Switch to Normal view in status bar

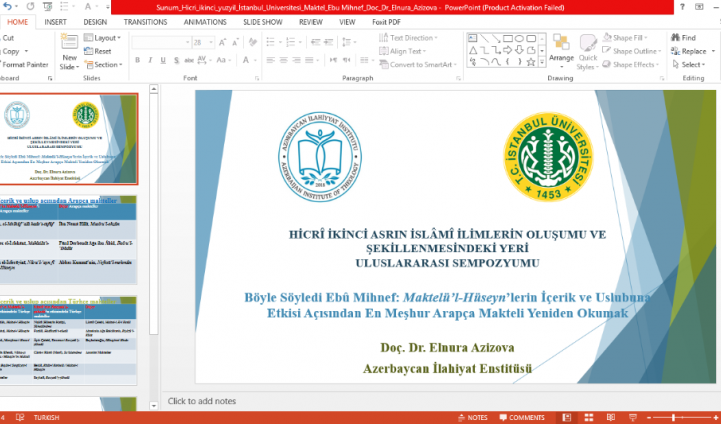click(x=566, y=418)
